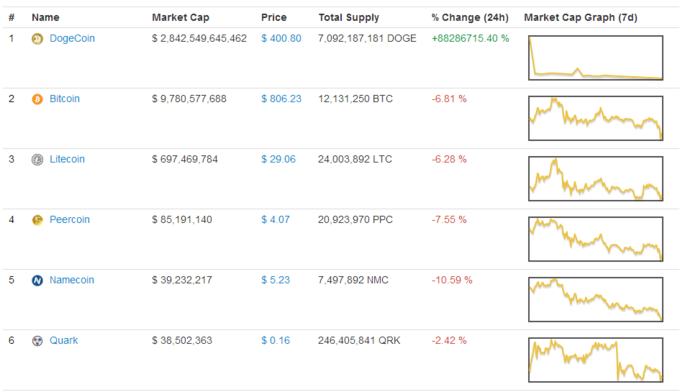Sort by Total Supply column header
This screenshot has height=392, width=680.
tap(349, 17)
